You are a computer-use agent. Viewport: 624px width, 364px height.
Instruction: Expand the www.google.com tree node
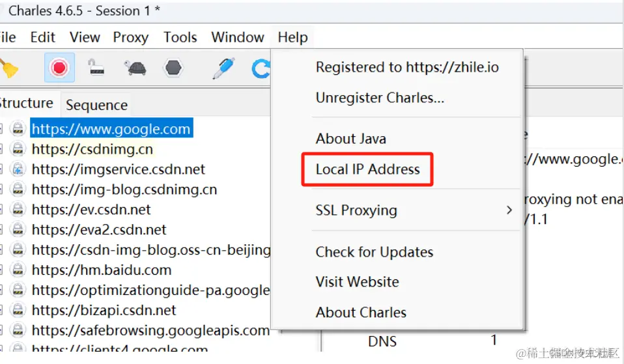pyautogui.click(x=1, y=129)
